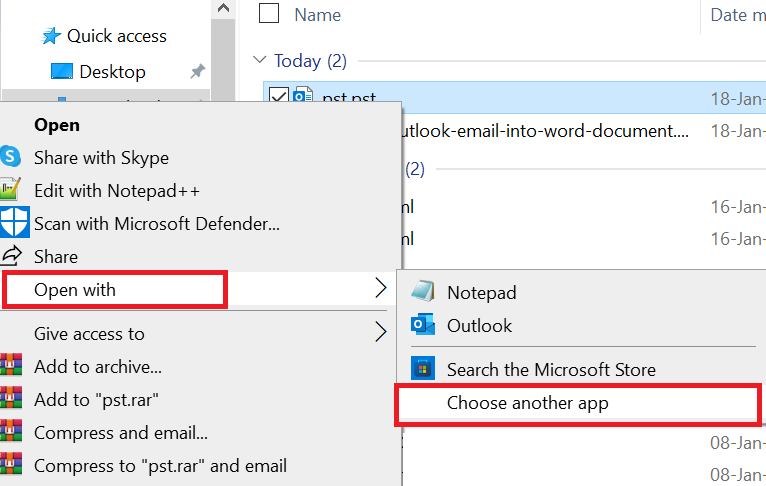Select Search the Microsoft Store

tap(551, 369)
